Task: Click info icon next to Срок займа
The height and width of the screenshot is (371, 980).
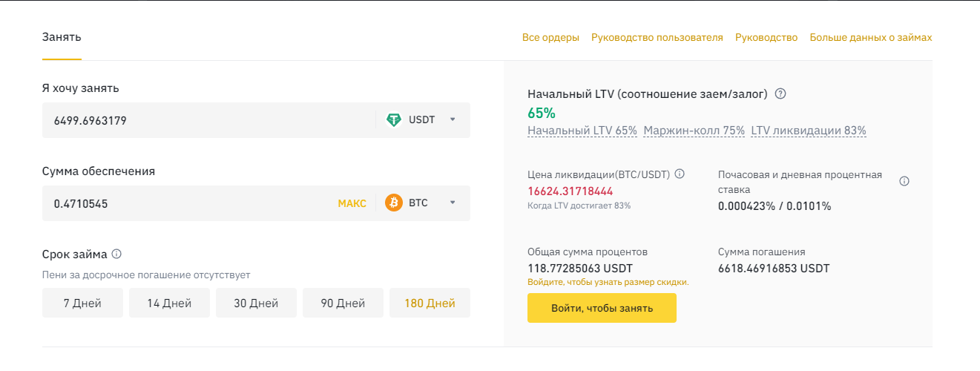Action: tap(116, 254)
